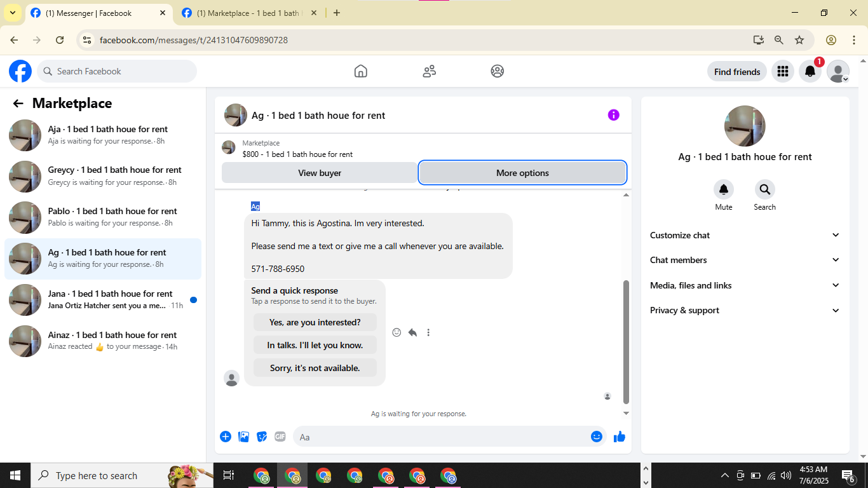868x488 pixels.
Task: Open the Pablo conversation
Action: tap(103, 217)
